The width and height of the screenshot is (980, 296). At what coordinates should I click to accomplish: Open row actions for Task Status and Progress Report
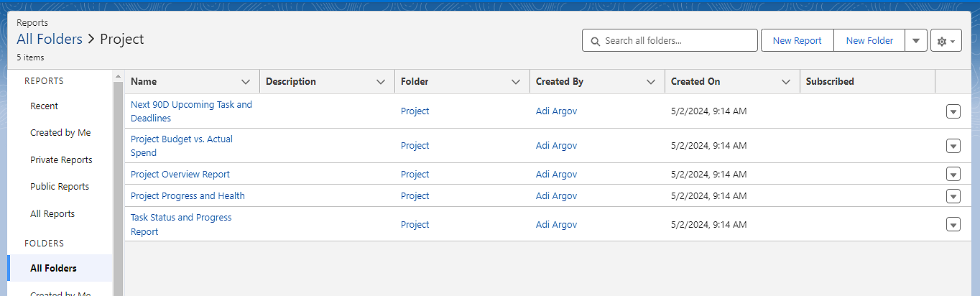(953, 225)
